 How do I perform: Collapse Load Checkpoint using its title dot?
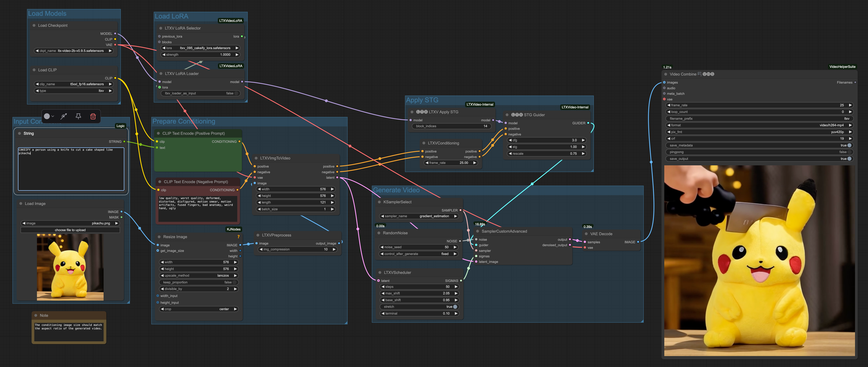click(x=34, y=25)
